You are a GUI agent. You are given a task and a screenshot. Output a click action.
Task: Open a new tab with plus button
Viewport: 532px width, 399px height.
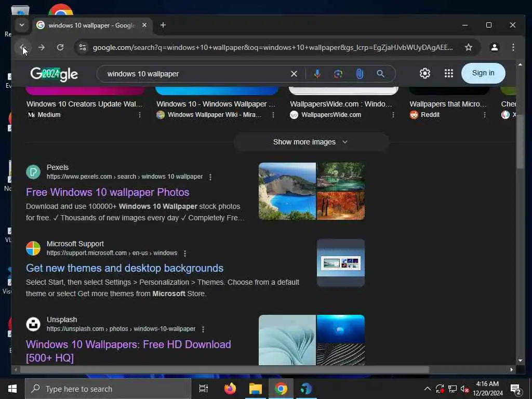coord(163,25)
